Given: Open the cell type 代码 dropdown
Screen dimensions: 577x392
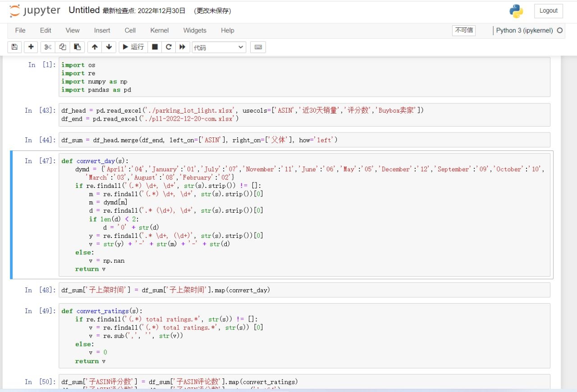Looking at the screenshot, I should (x=219, y=47).
